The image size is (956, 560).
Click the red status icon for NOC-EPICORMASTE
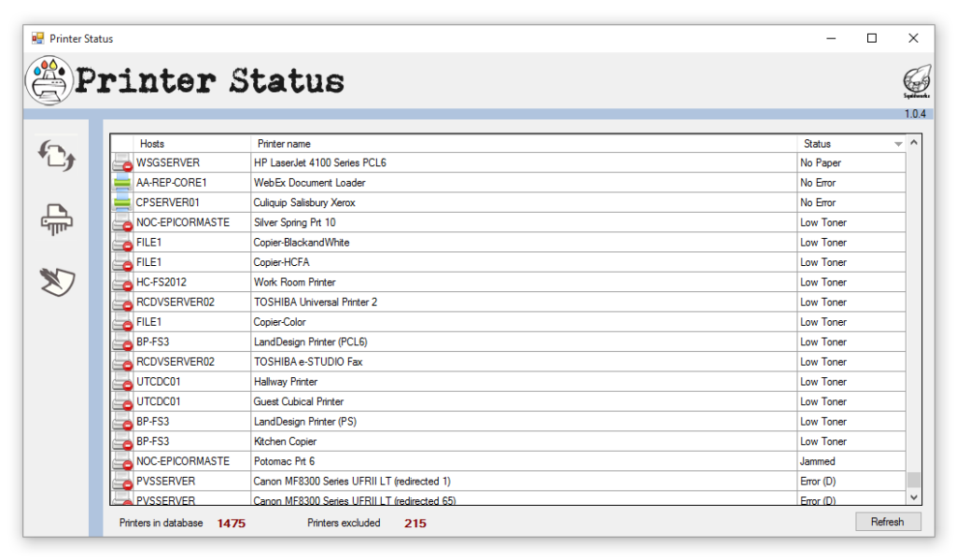[x=121, y=222]
